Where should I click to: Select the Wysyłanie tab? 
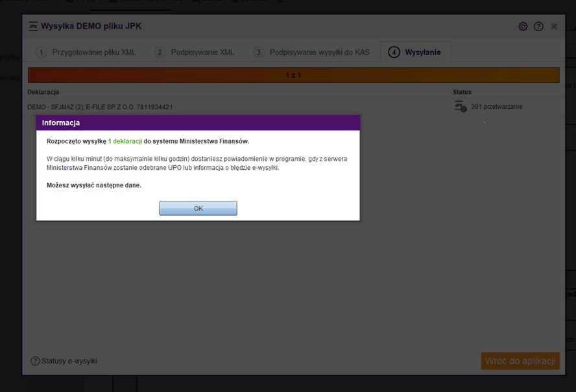[x=415, y=52]
